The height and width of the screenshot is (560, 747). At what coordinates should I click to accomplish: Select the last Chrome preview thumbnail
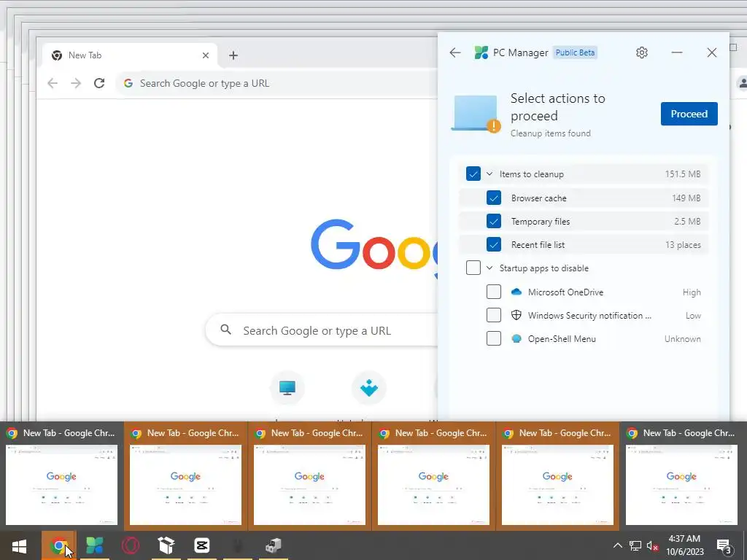point(682,476)
